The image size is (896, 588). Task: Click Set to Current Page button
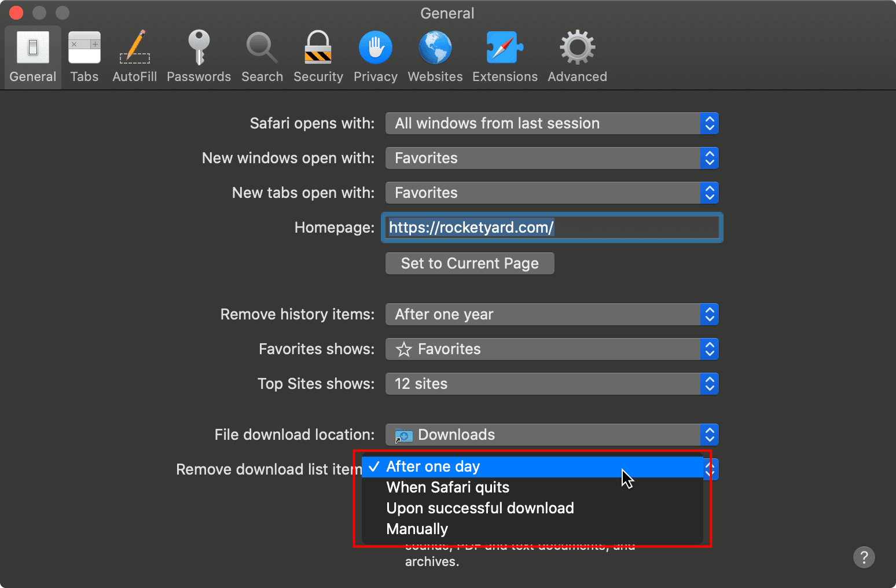(469, 263)
